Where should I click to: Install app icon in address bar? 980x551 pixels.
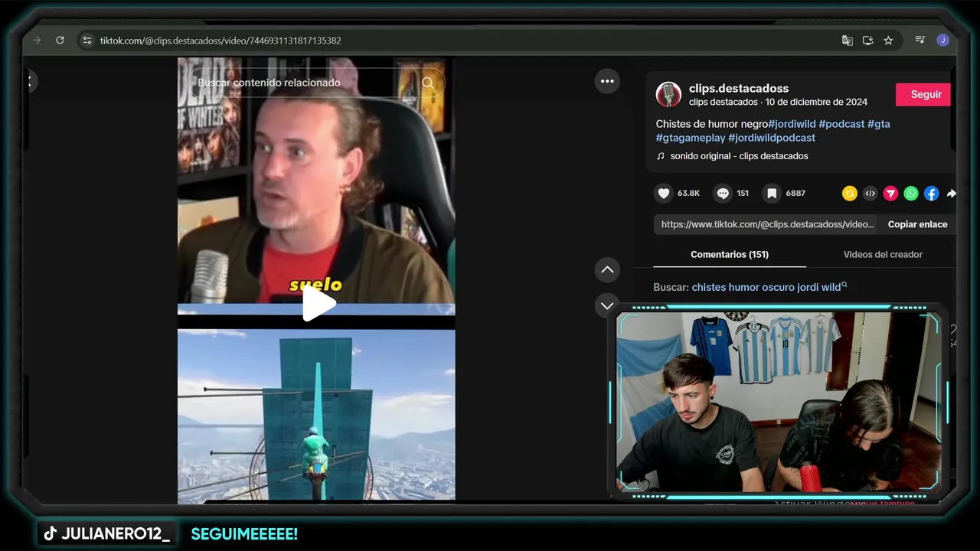coord(867,41)
